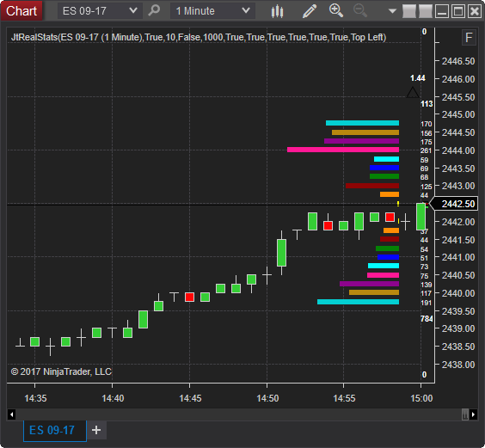Click the instrument search magnifier icon
485x448 pixels.
[x=154, y=10]
